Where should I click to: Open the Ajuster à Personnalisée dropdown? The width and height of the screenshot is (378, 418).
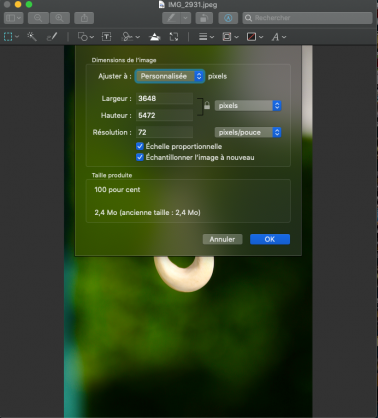[x=170, y=76]
